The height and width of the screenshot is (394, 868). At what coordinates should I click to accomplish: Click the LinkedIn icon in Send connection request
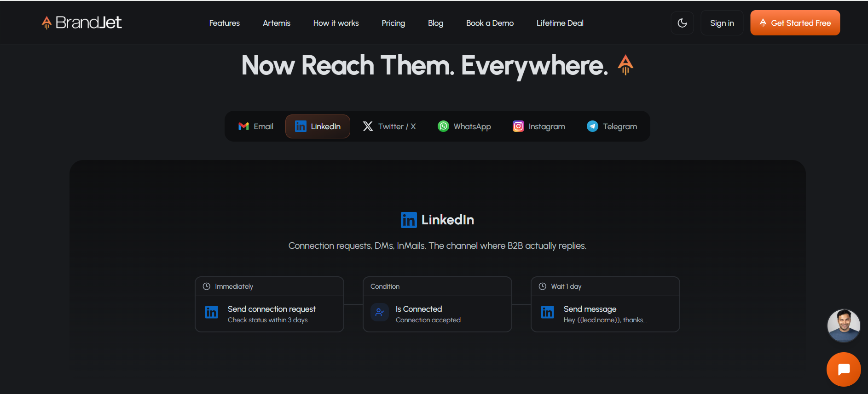tap(212, 312)
